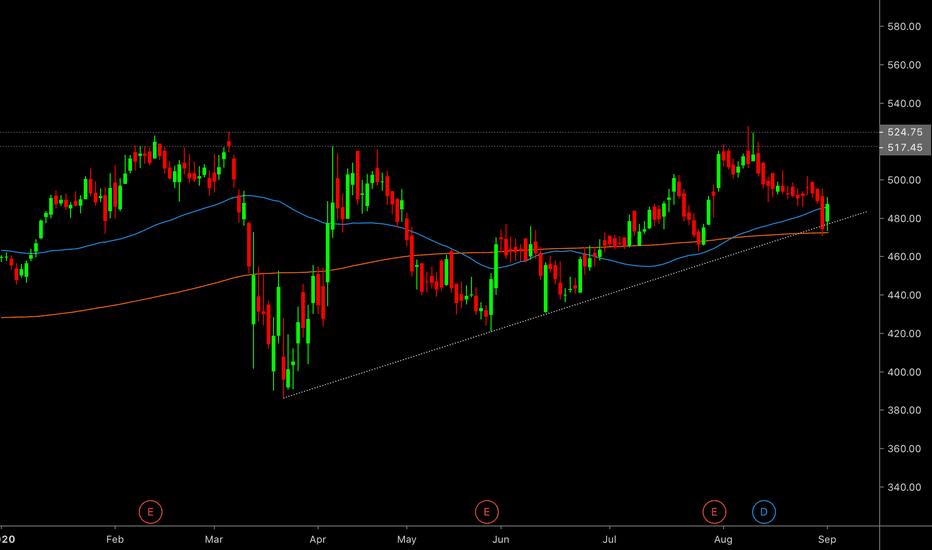Click the 460.00 price axis label

[904, 257]
